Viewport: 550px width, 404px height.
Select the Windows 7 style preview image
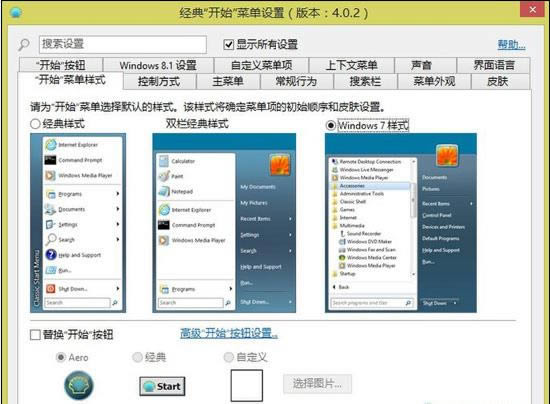(x=401, y=223)
